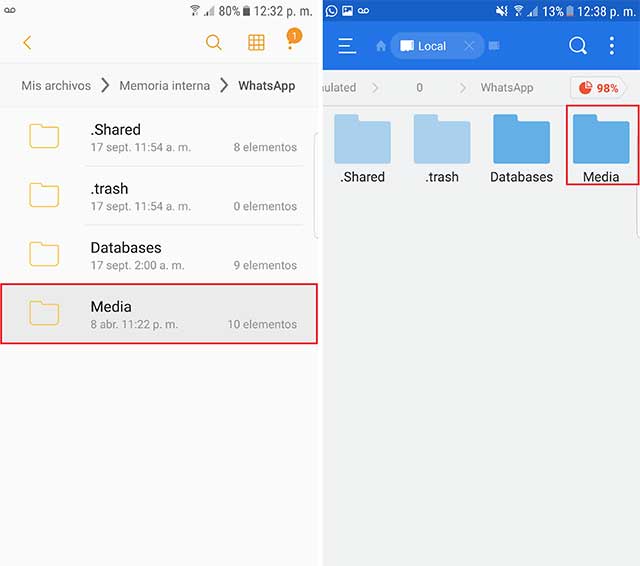Tap the back arrow in My Files
This screenshot has height=566, width=640.
27,42
